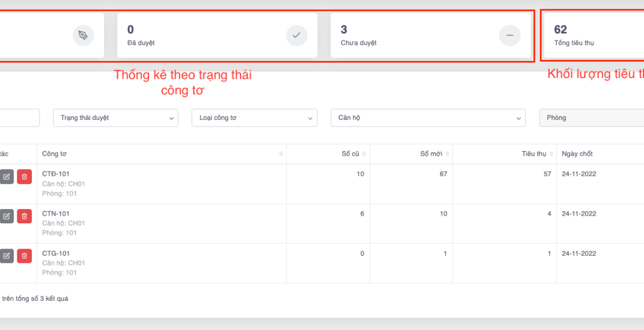The image size is (644, 330).
Task: Open the Trạng thái duyệt dropdown
Action: (116, 118)
